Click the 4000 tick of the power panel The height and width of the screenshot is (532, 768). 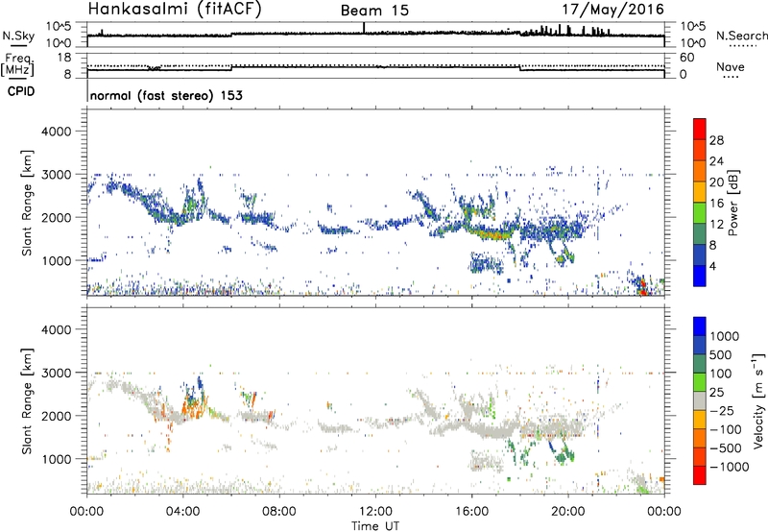(x=56, y=132)
